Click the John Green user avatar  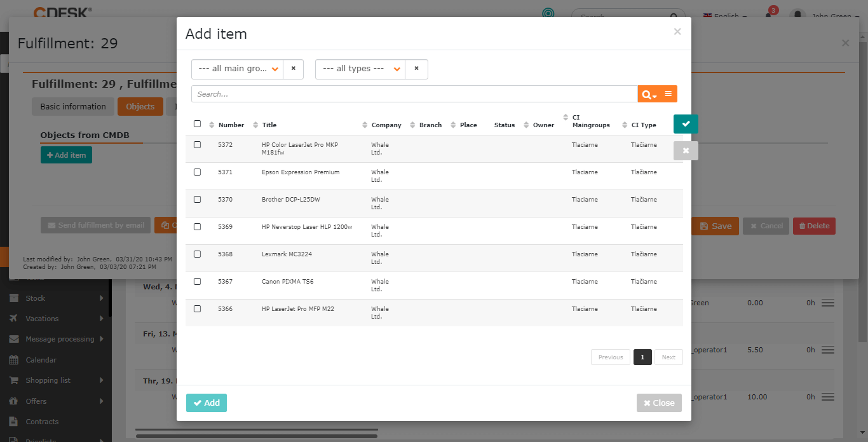797,16
